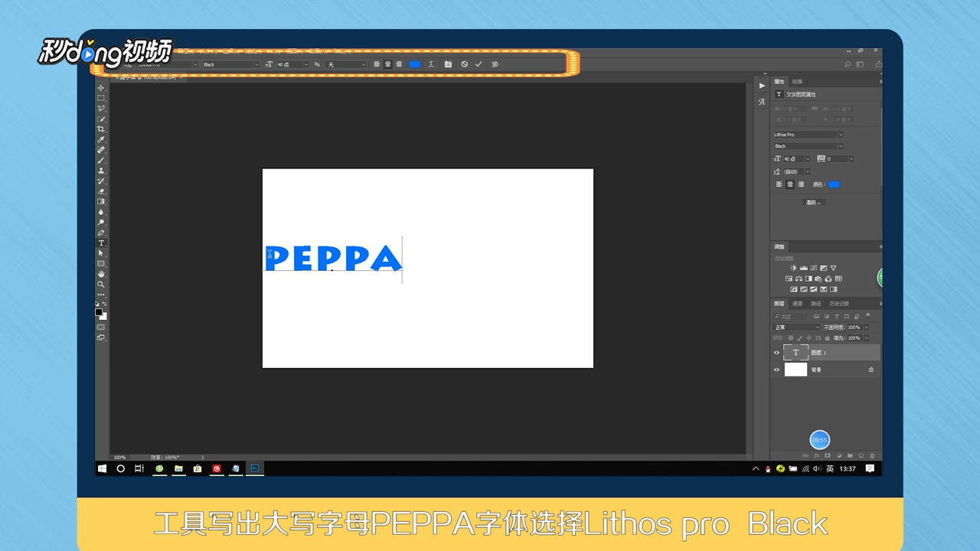980x551 pixels.
Task: Click the layer style fx icon
Action: coord(816,455)
